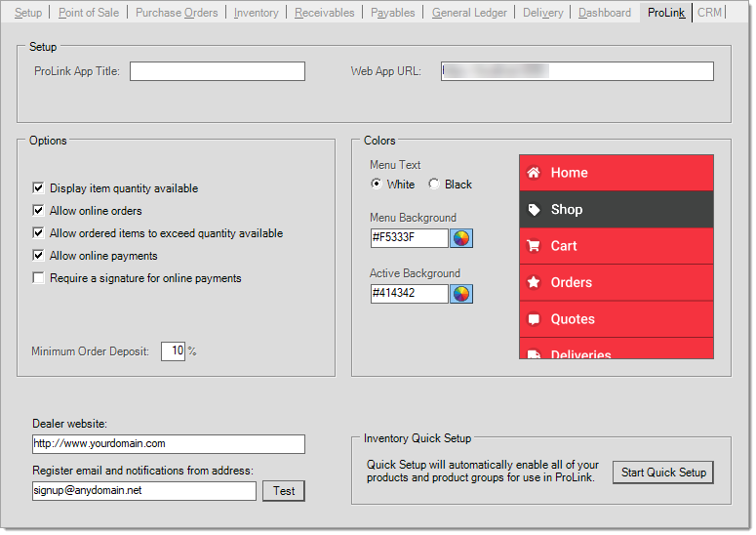Open color picker for Active Background

tap(461, 293)
